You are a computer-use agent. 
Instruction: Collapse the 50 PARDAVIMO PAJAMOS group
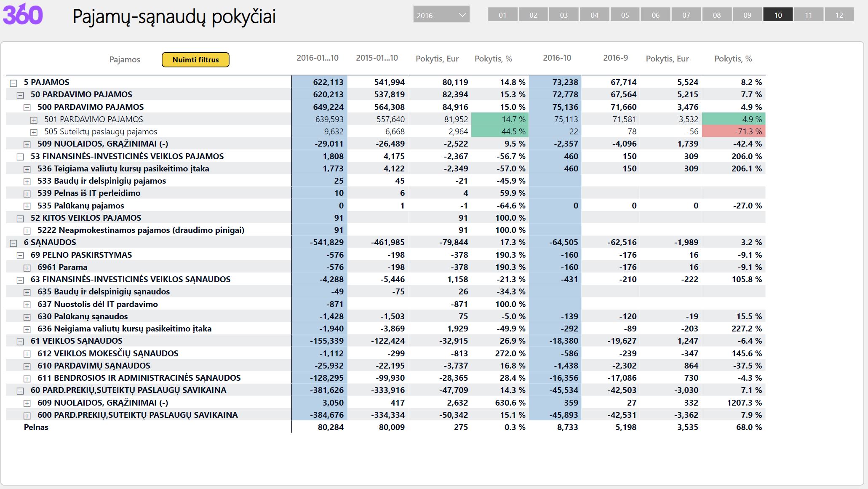[20, 95]
